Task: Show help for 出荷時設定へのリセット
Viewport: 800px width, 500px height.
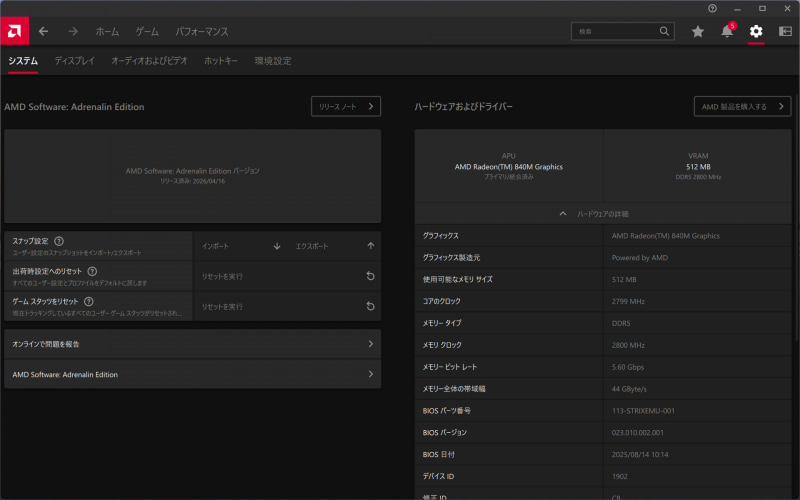Action: pyautogui.click(x=92, y=271)
